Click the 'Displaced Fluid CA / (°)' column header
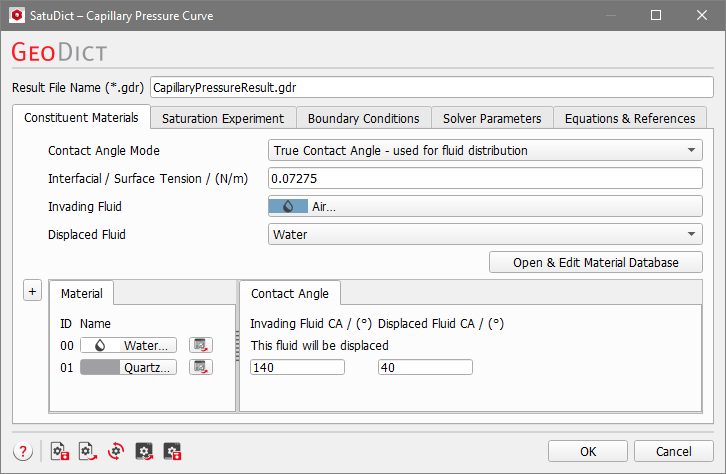The image size is (726, 474). [441, 324]
